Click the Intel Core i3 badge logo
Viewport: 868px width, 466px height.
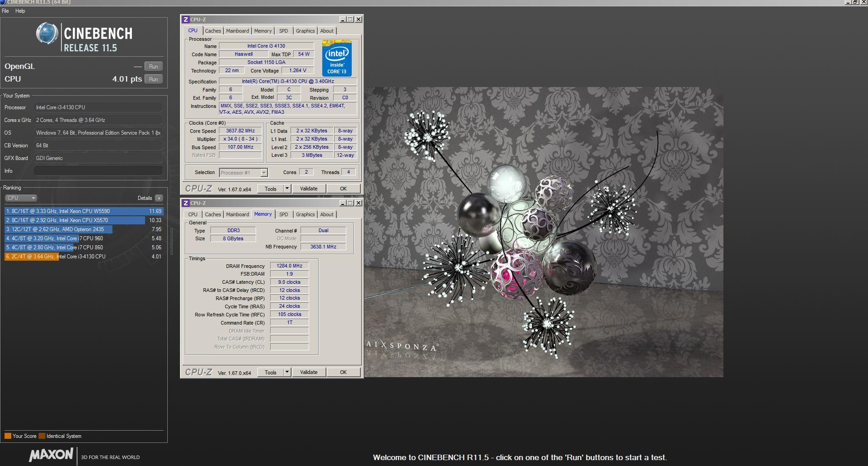pos(337,58)
